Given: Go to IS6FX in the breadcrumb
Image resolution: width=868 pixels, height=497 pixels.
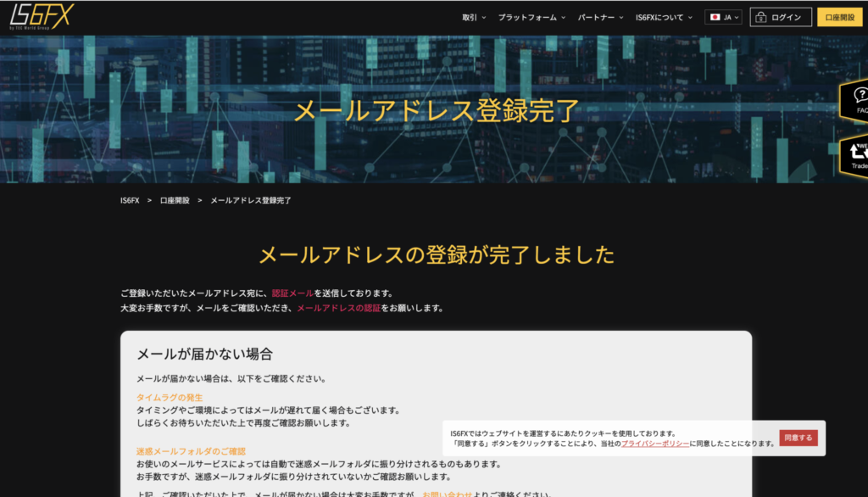Looking at the screenshot, I should pos(130,200).
